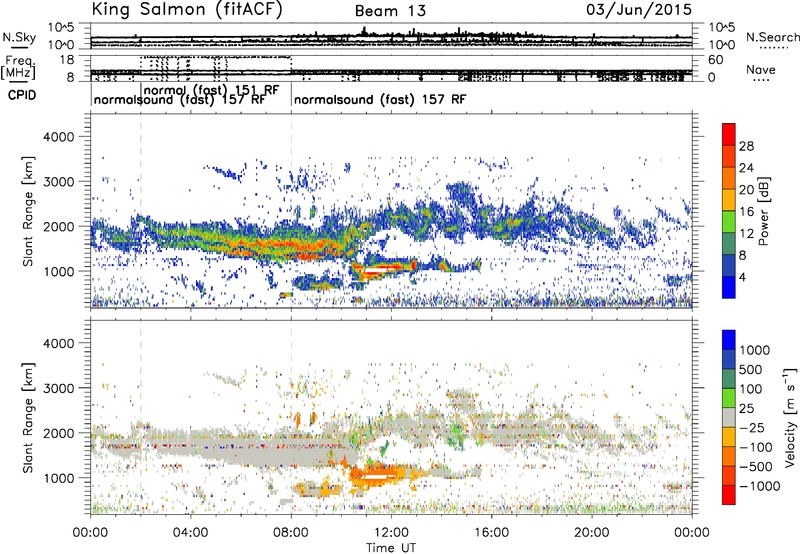This screenshot has width=800, height=554.
Task: Click the '1000' tick on velocity panel
Action: point(58,478)
